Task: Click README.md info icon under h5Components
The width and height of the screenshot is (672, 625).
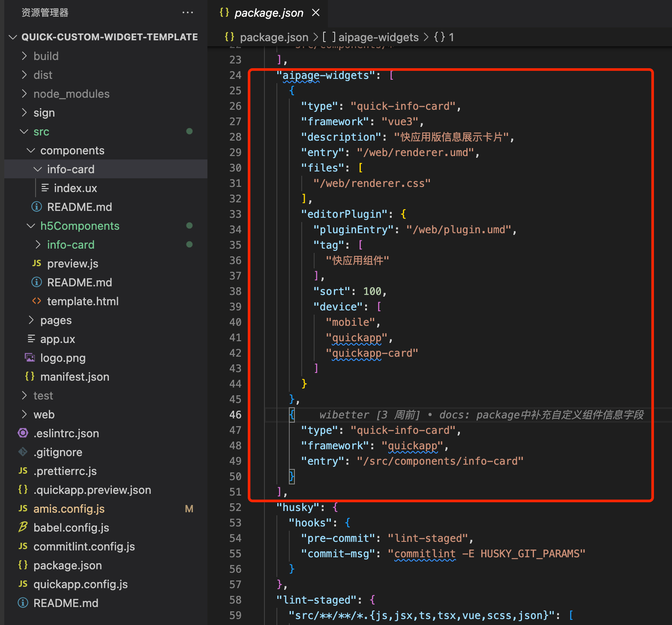Action: click(x=37, y=282)
